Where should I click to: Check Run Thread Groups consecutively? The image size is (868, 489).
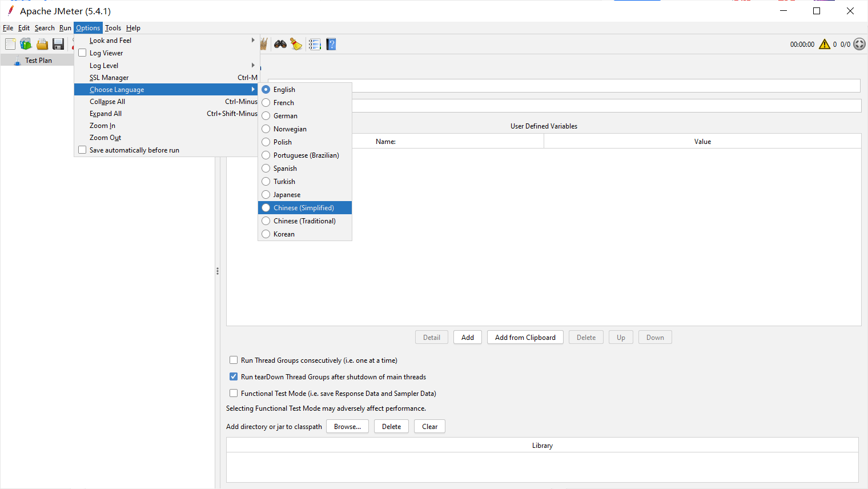(x=234, y=360)
